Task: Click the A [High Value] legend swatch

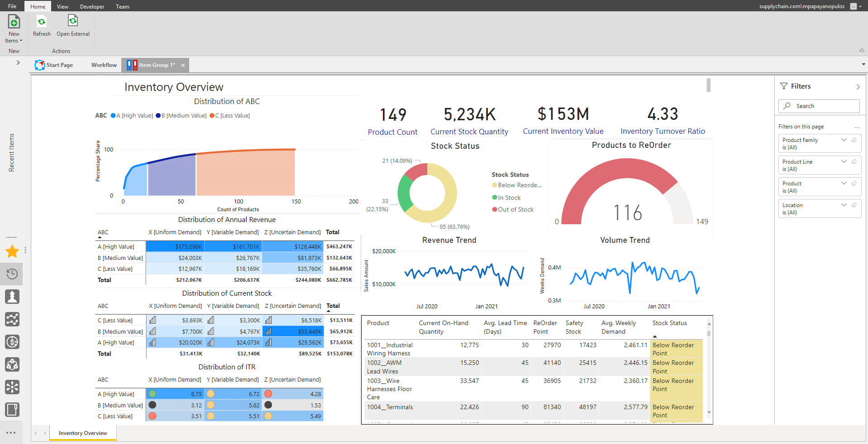Action: click(x=113, y=116)
